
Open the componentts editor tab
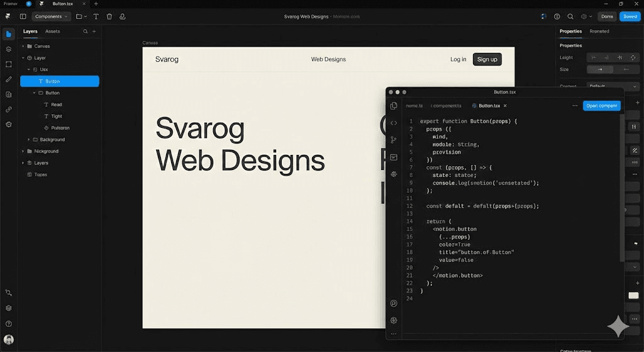tap(446, 106)
